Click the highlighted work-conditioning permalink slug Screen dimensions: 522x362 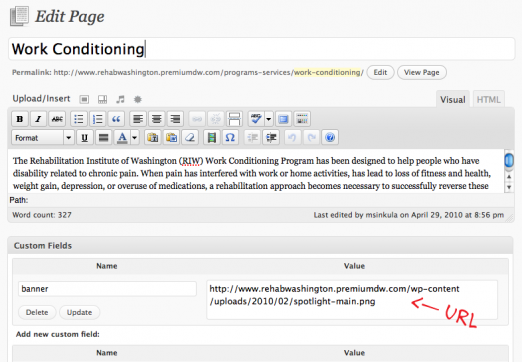(327, 72)
